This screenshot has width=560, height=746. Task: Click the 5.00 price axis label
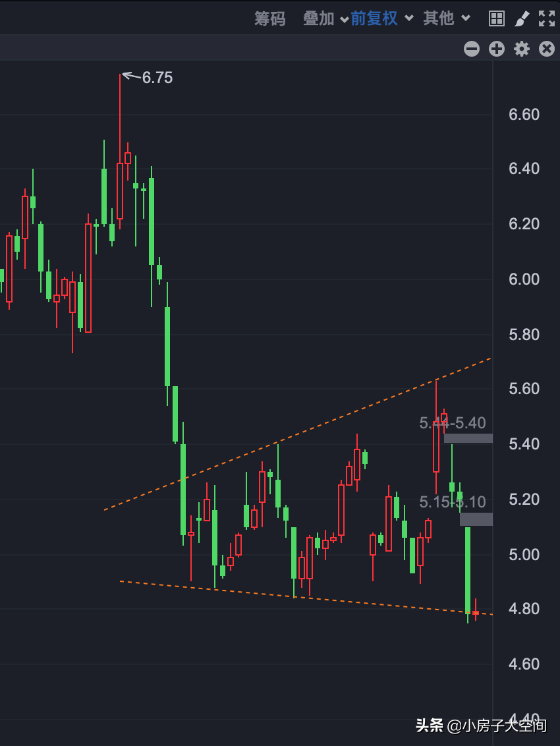524,555
